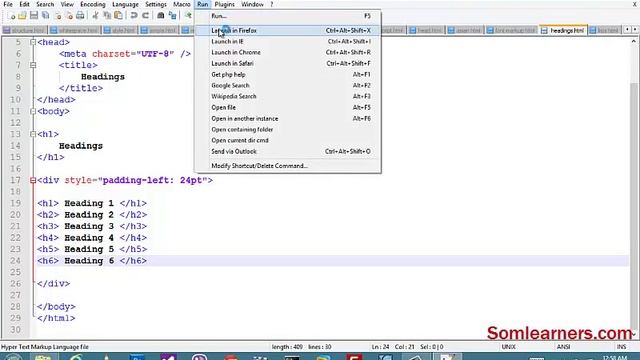Screen dimensions: 640x360
Task: Collapse the div fold marker on line 17
Action: click(33, 180)
